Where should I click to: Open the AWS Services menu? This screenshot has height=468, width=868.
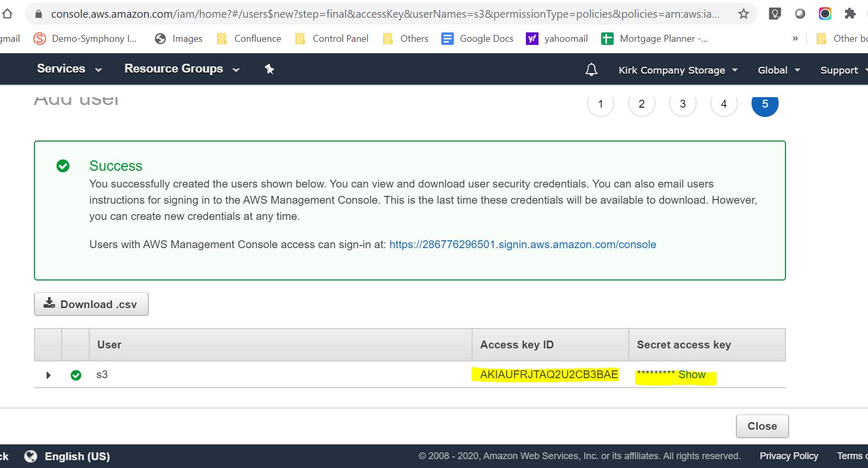[x=69, y=69]
